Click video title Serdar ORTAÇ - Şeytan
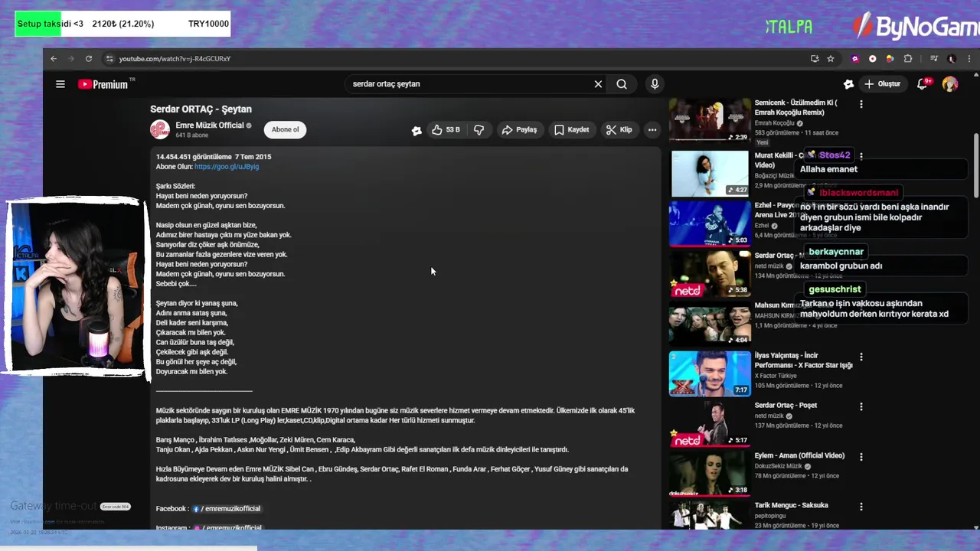The height and width of the screenshot is (551, 980). click(x=201, y=109)
